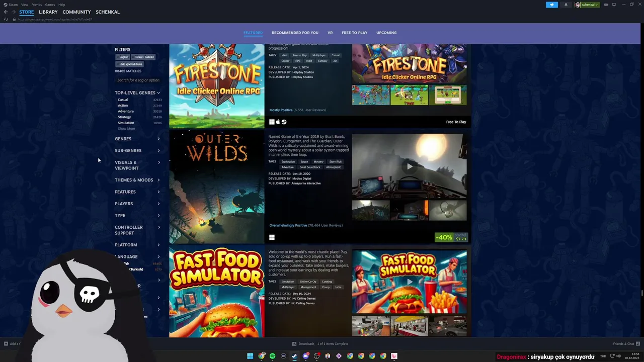Open the Firestone game capsule image
This screenshot has width=644, height=362.
[x=216, y=85]
